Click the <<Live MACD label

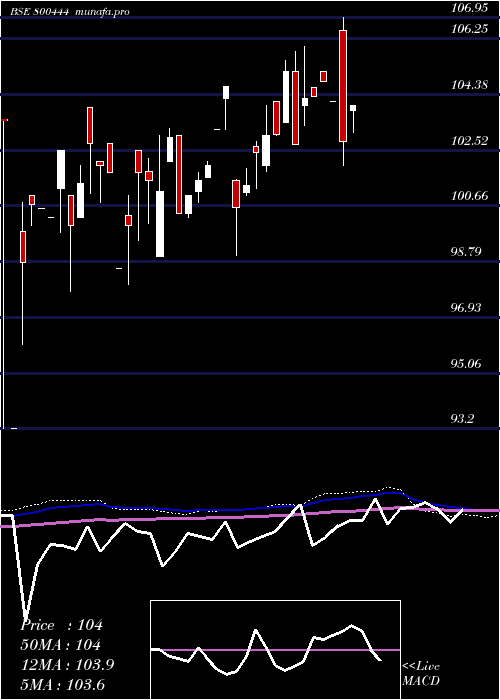[421, 673]
